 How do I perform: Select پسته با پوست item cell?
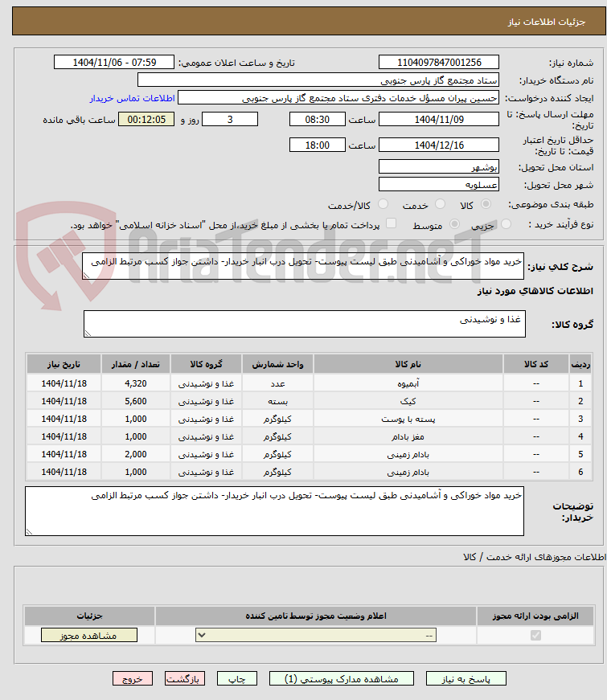(408, 419)
